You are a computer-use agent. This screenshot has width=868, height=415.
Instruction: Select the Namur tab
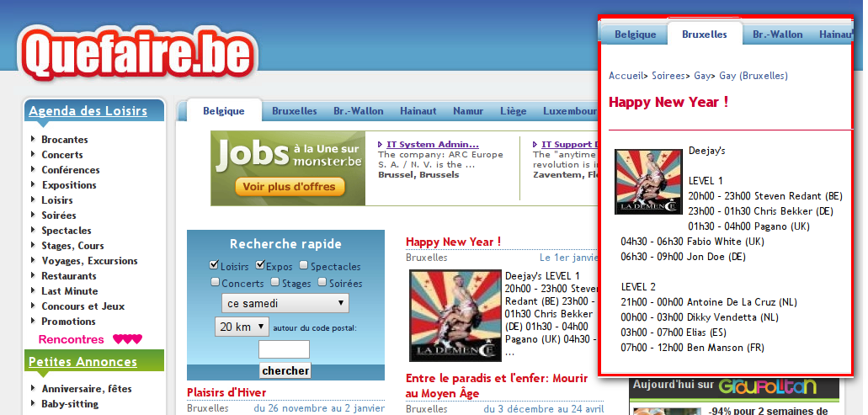point(468,110)
